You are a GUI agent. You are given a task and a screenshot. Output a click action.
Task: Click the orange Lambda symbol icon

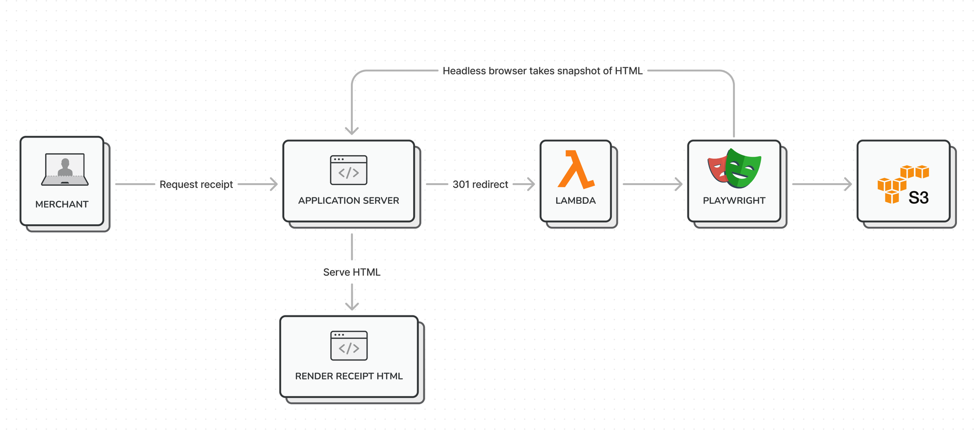click(x=576, y=169)
